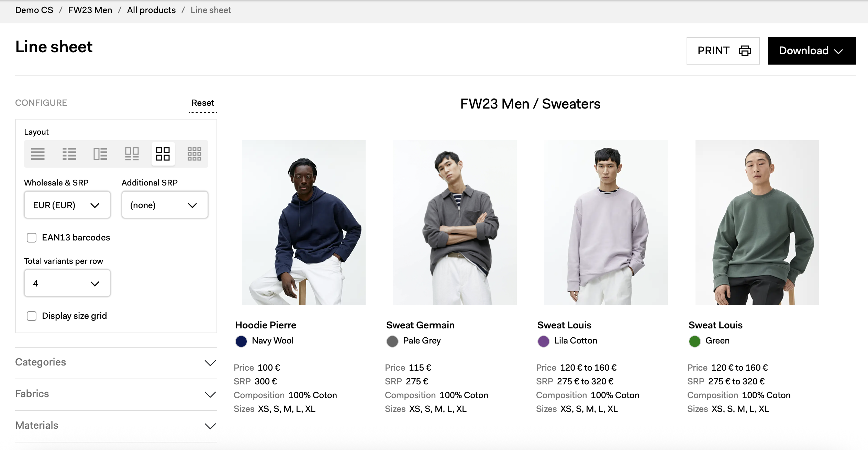
Task: Expand the Categories filter section
Action: [x=116, y=362]
